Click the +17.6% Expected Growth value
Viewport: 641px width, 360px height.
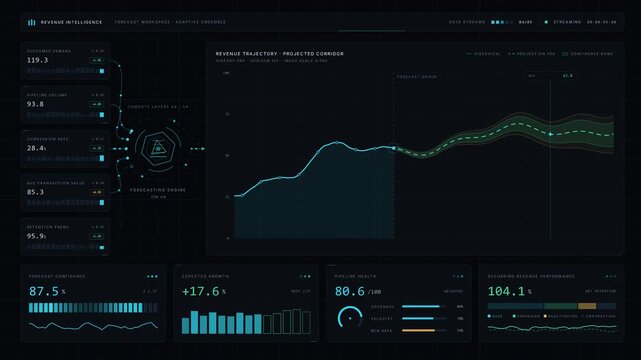[204, 291]
